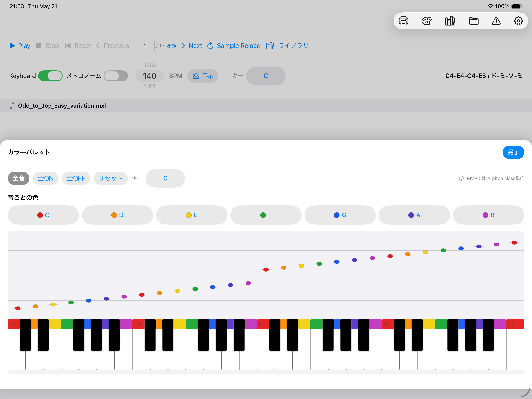Open ライブラリ library link
Screen dimensions: 532x399
[x=287, y=46]
